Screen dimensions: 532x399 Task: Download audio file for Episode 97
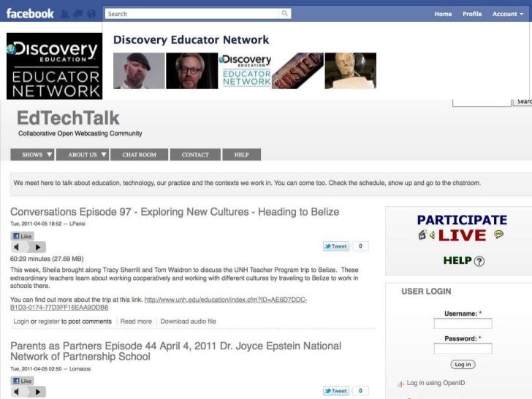pos(189,322)
